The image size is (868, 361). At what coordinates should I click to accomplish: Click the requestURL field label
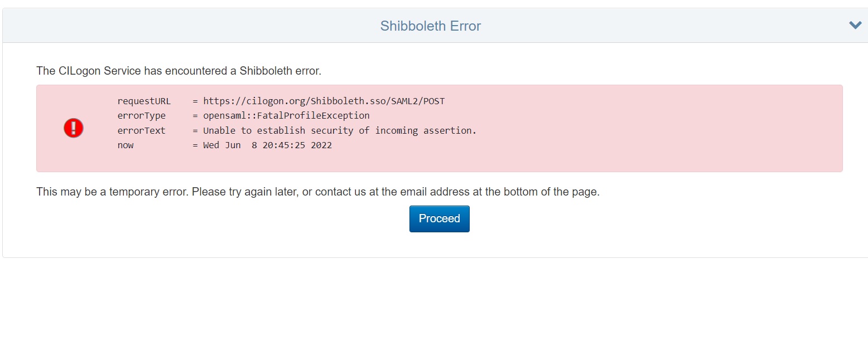click(x=144, y=101)
